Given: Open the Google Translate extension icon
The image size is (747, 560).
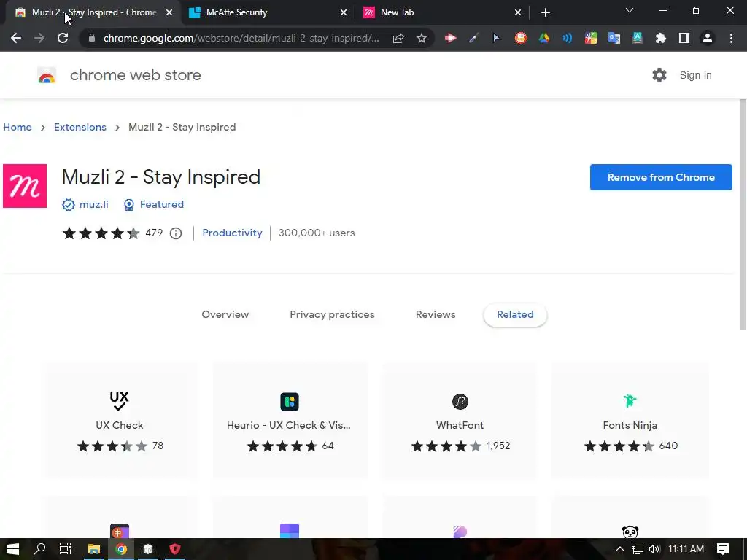Looking at the screenshot, I should coord(614,38).
